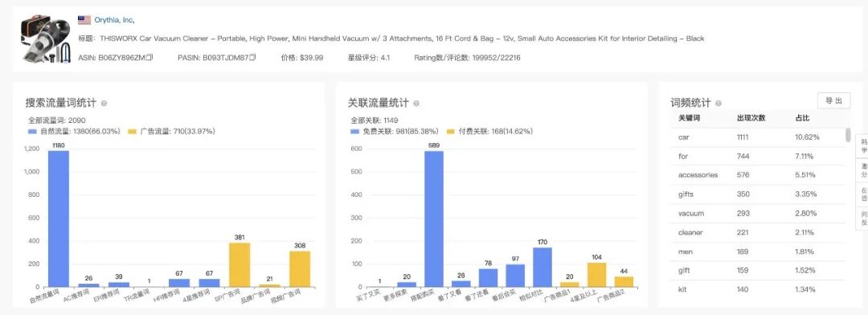This screenshot has height=315, width=868.
Task: Select the 'gifts' keyword row
Action: point(757,194)
